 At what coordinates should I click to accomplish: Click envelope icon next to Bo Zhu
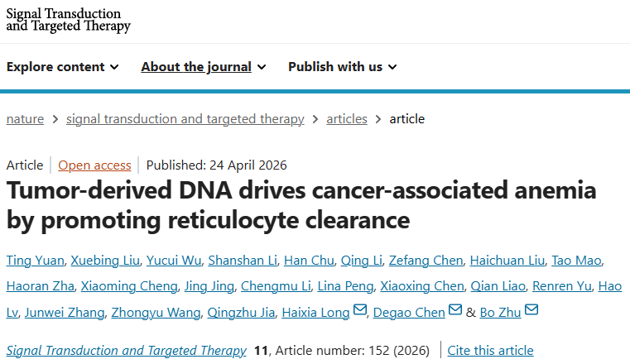[x=531, y=311]
